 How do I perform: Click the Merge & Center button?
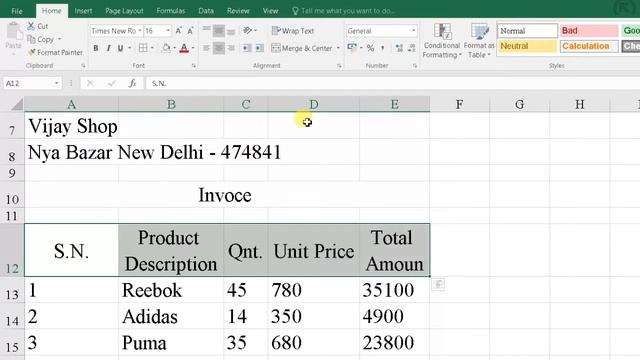(302, 48)
